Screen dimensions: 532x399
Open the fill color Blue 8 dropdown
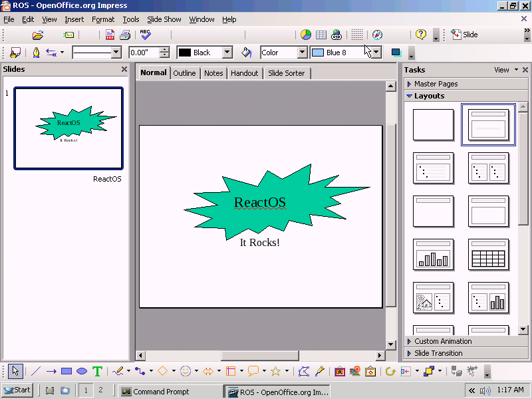pyautogui.click(x=376, y=53)
